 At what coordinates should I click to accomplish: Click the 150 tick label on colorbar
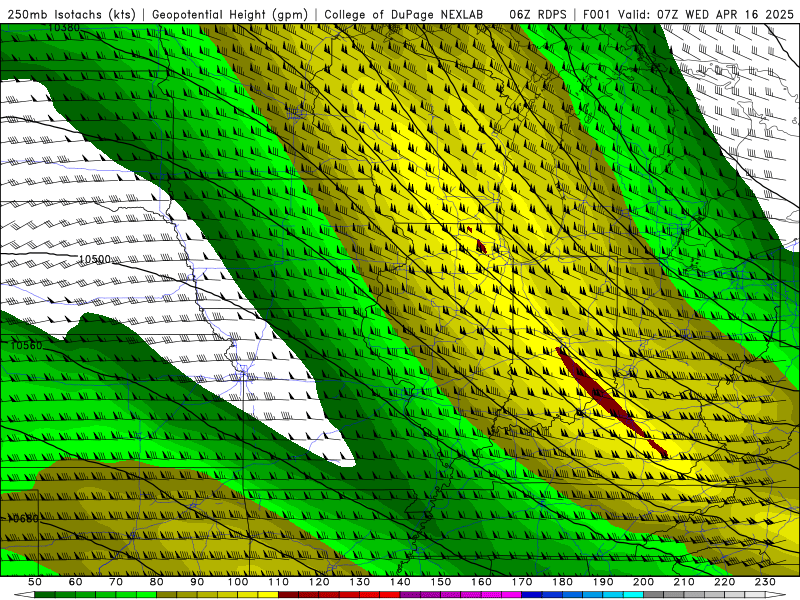click(x=441, y=582)
